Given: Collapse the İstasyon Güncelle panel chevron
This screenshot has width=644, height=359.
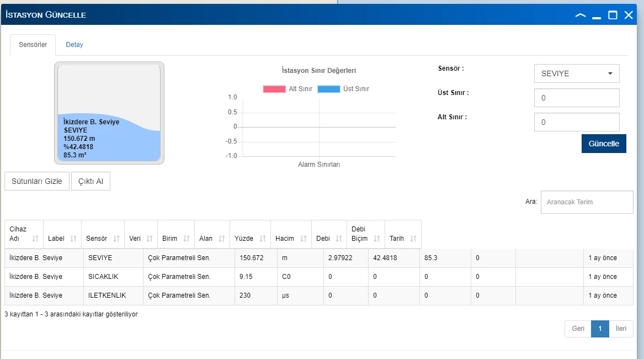Looking at the screenshot, I should [x=580, y=15].
